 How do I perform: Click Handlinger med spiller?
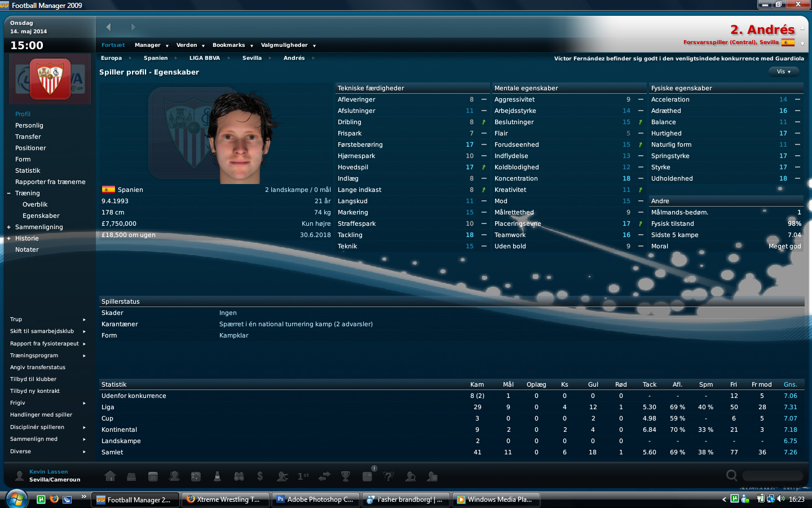point(41,415)
